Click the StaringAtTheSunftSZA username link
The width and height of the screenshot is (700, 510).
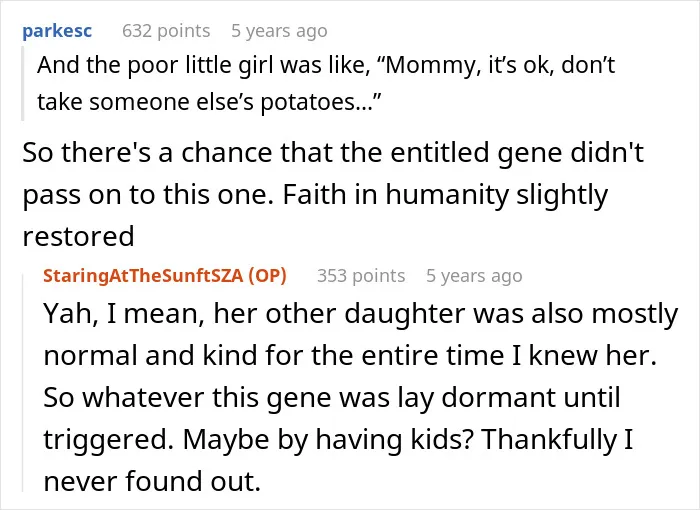tap(143, 276)
